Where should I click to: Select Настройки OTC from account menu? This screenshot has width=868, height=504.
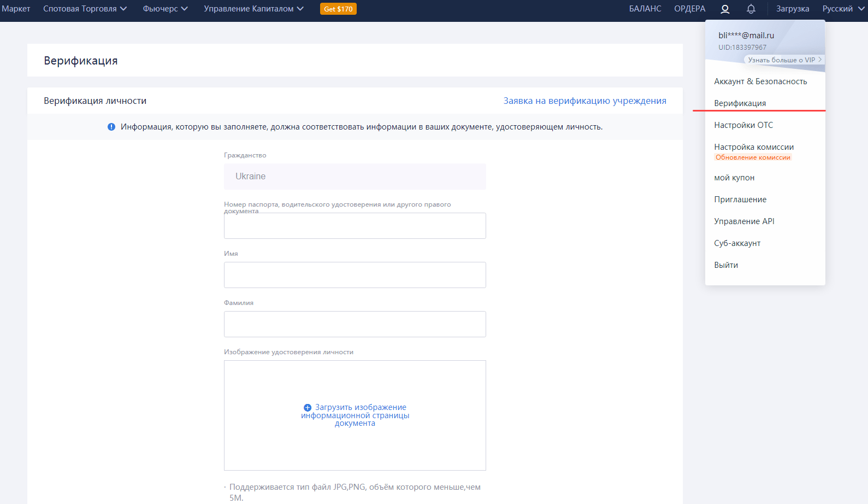point(743,125)
